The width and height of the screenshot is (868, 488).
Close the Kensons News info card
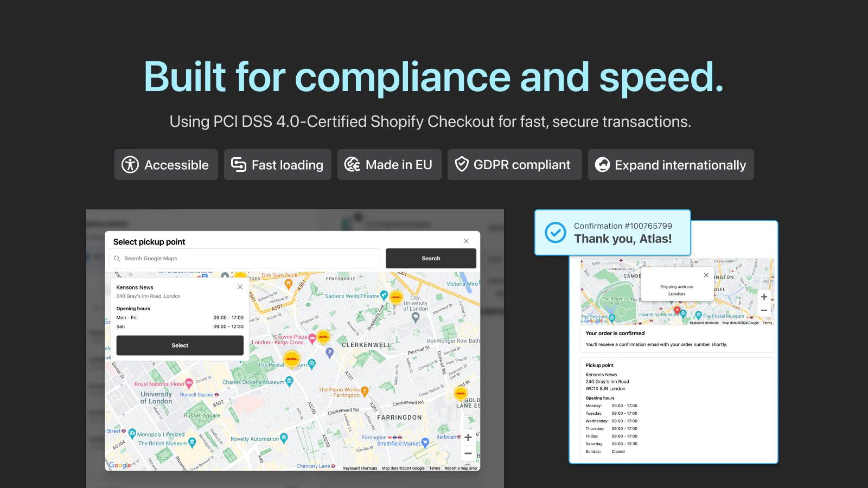[x=240, y=287]
